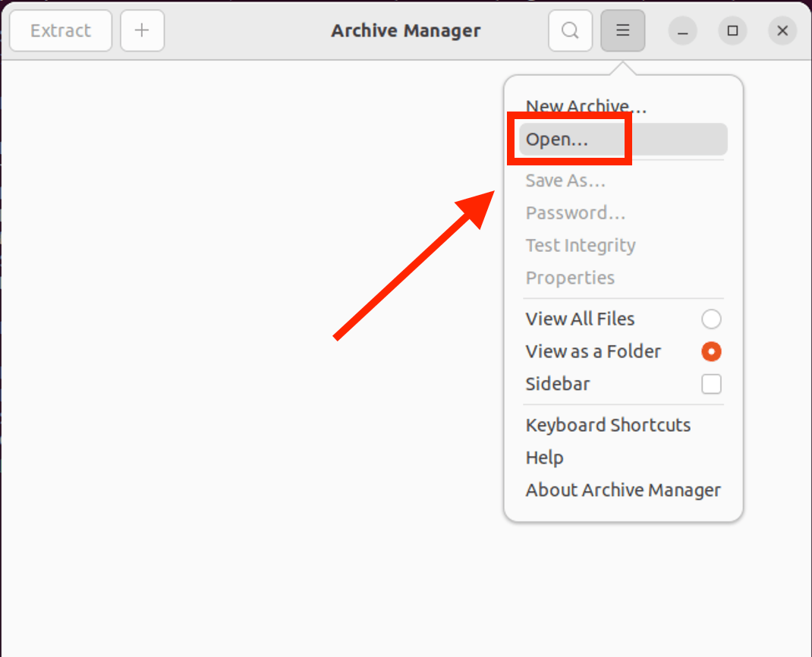Viewport: 812px width, 657px height.
Task: Open the Password settings
Action: pos(575,213)
